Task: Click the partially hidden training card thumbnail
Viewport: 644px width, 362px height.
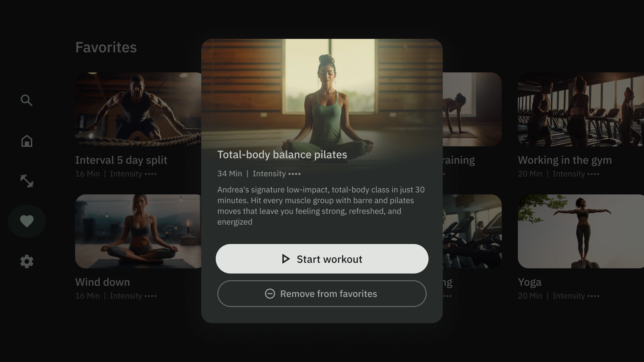Action: tap(472, 109)
